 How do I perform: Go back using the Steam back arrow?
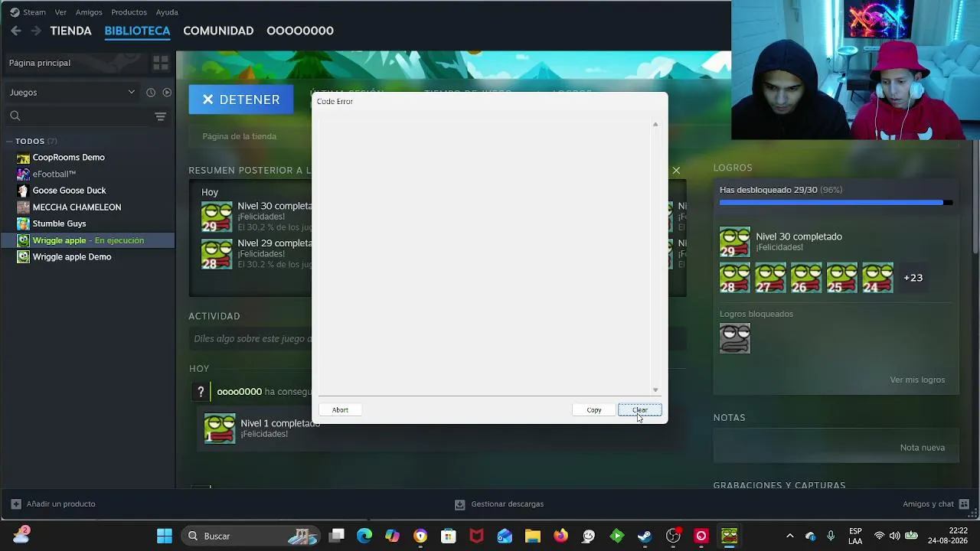16,31
